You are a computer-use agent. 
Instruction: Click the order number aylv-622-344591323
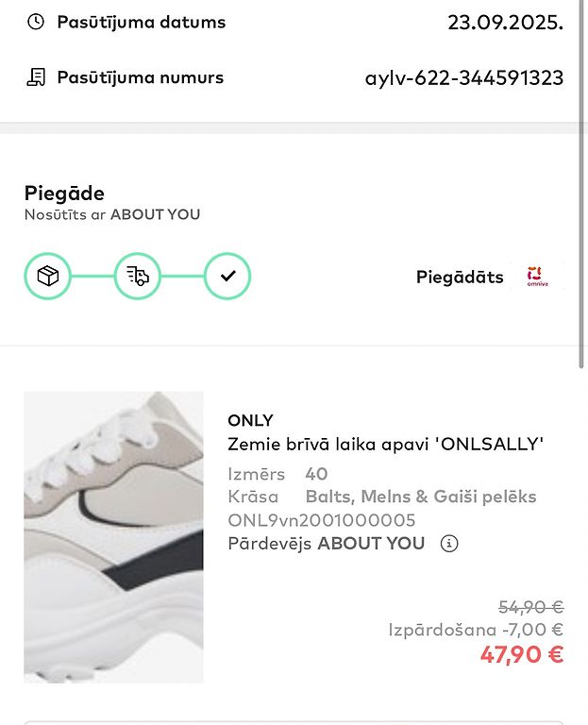(x=463, y=78)
